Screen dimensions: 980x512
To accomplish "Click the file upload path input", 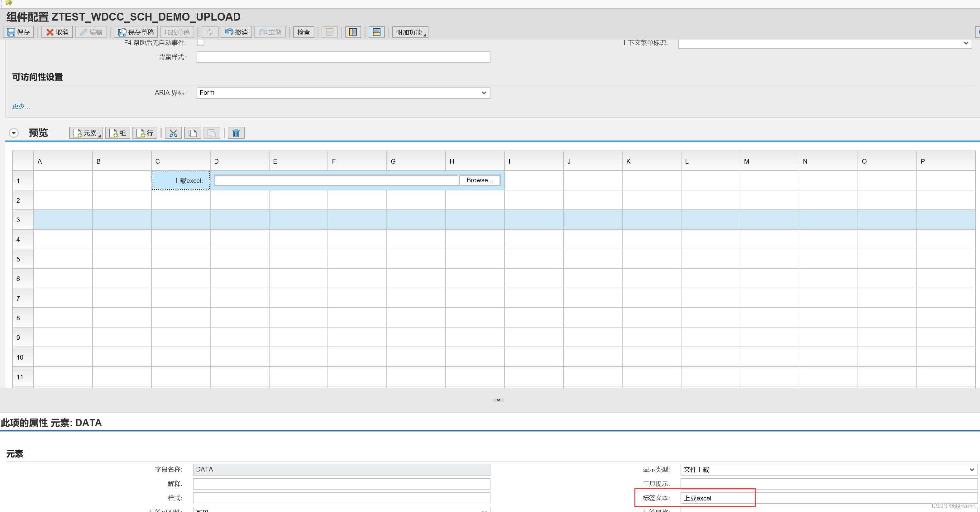I will point(336,180).
